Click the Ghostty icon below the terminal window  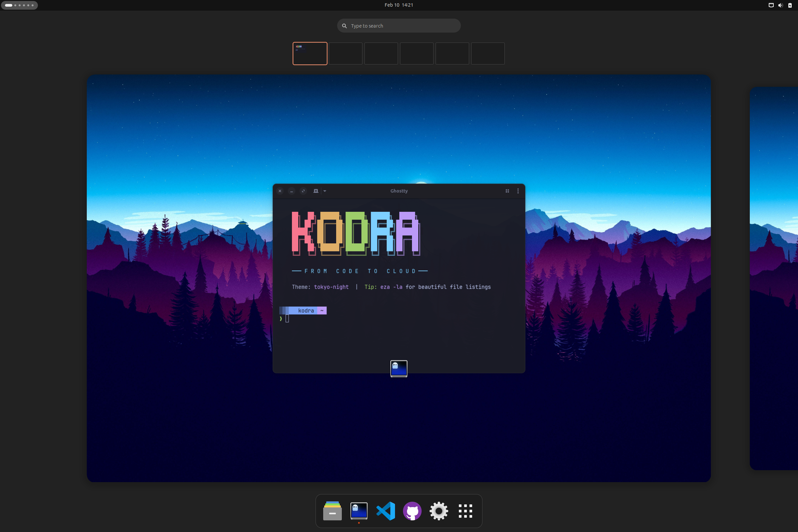tap(399, 368)
